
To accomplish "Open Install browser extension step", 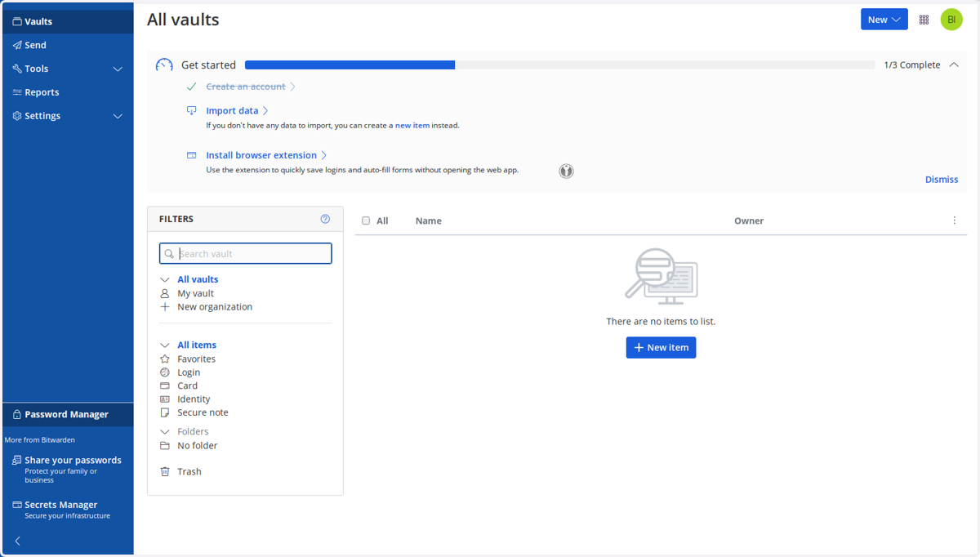I will 261,155.
